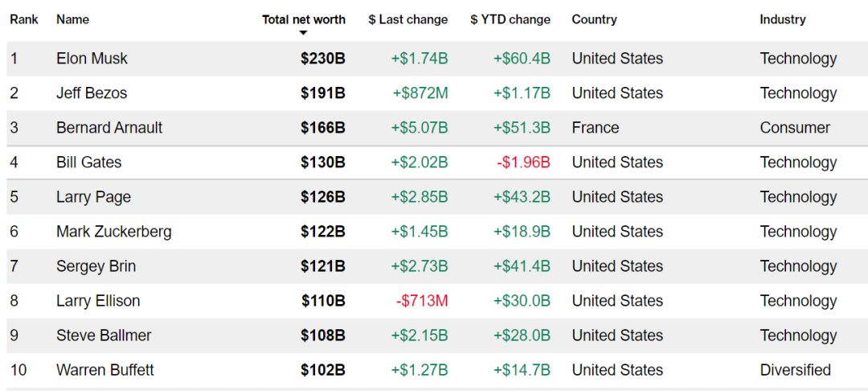Image resolution: width=868 pixels, height=391 pixels.
Task: Click the France country cell
Action: [x=596, y=128]
